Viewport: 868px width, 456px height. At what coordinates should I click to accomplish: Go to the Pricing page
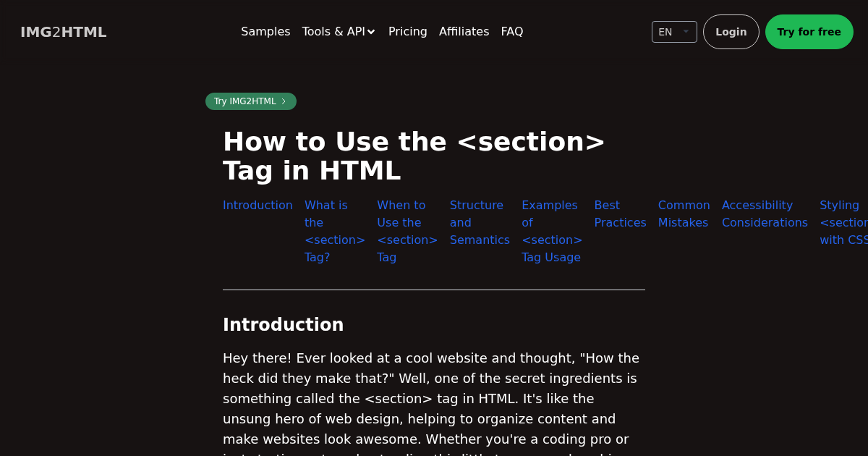(x=407, y=32)
